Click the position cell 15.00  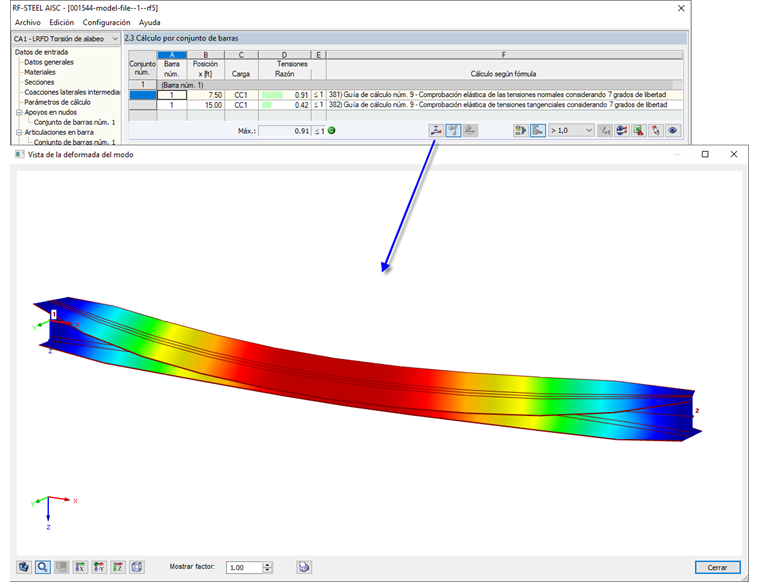coord(206,105)
